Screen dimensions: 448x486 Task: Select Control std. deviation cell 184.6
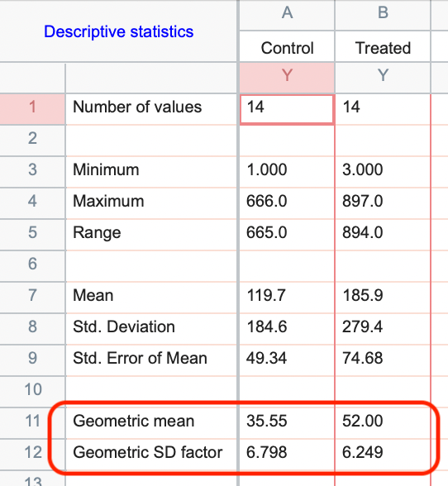(x=287, y=329)
